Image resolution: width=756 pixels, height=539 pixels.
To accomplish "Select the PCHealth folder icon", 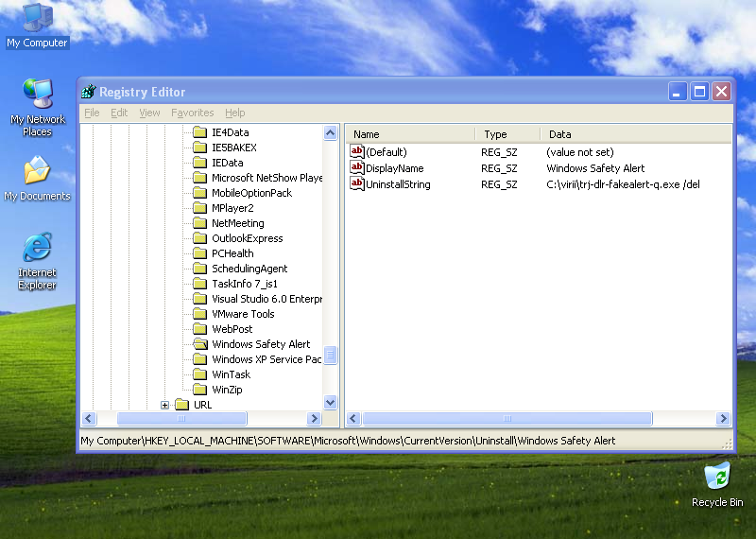I will [199, 253].
